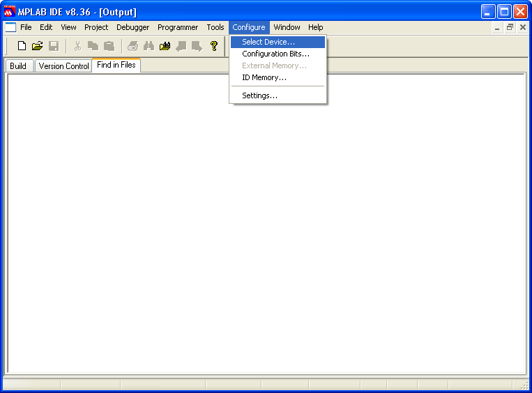The height and width of the screenshot is (393, 532).
Task: Restore the inner Output document window
Action: click(510, 27)
